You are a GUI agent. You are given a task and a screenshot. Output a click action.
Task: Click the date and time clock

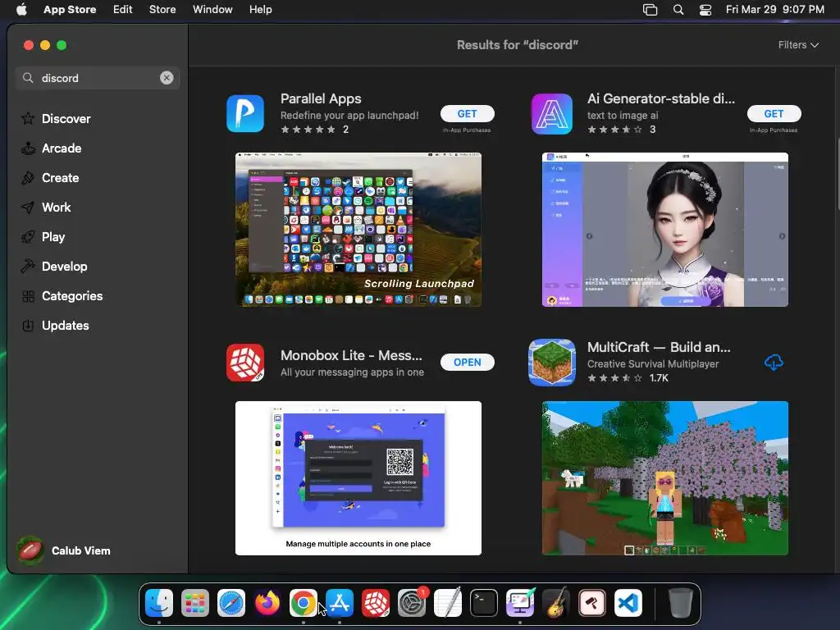pyautogui.click(x=774, y=9)
